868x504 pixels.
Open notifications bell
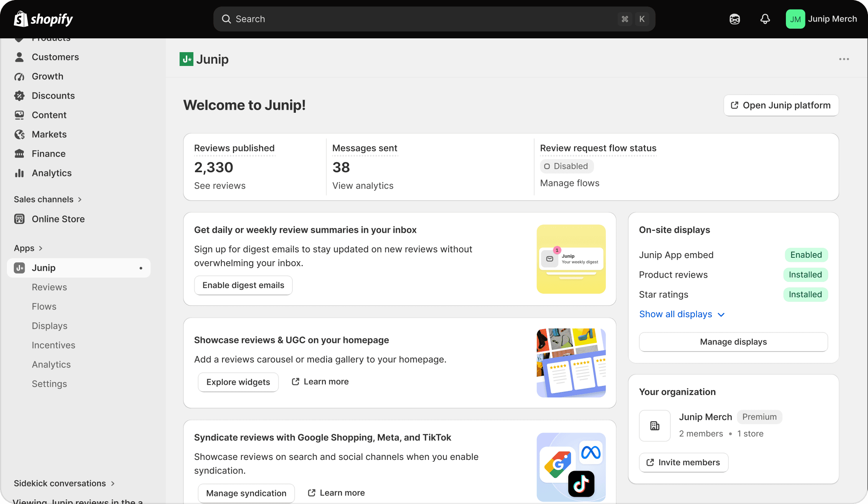click(765, 19)
